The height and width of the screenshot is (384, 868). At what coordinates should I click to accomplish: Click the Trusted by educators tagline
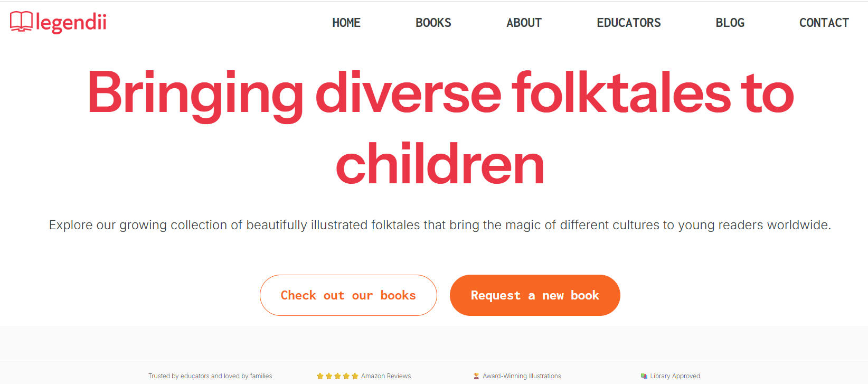point(210,376)
